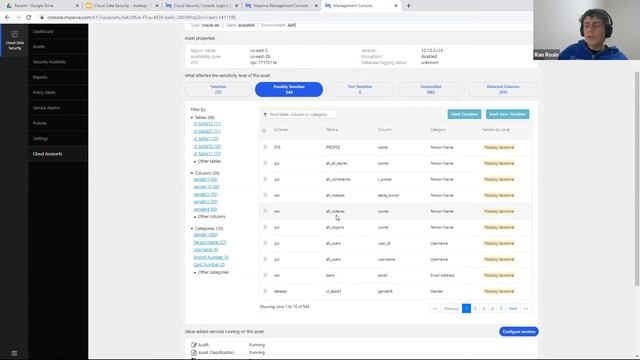Sort by the Table column header

pyautogui.click(x=331, y=130)
